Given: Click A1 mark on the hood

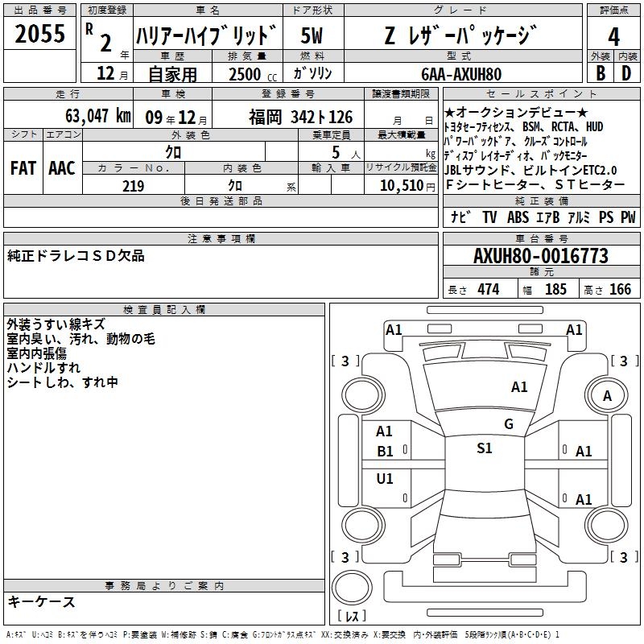Looking at the screenshot, I should pyautogui.click(x=519, y=387).
